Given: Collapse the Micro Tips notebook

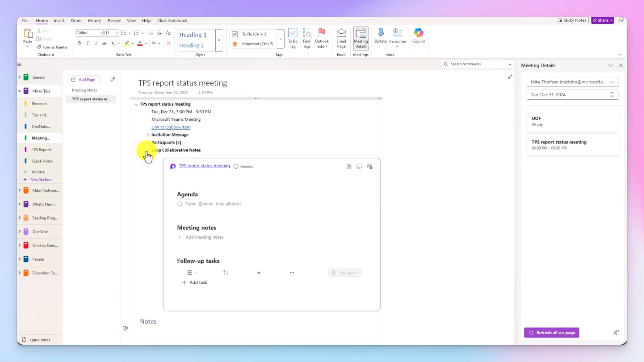Looking at the screenshot, I should (19, 91).
